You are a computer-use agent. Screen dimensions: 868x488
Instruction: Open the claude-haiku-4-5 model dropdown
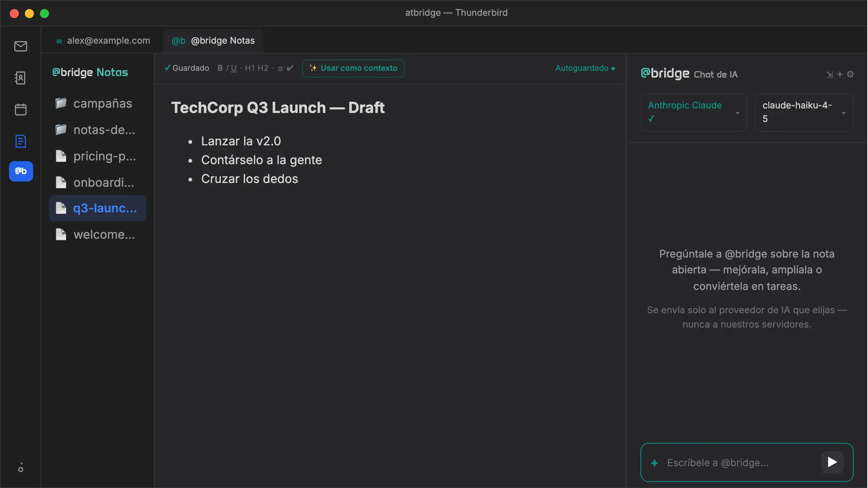click(804, 112)
